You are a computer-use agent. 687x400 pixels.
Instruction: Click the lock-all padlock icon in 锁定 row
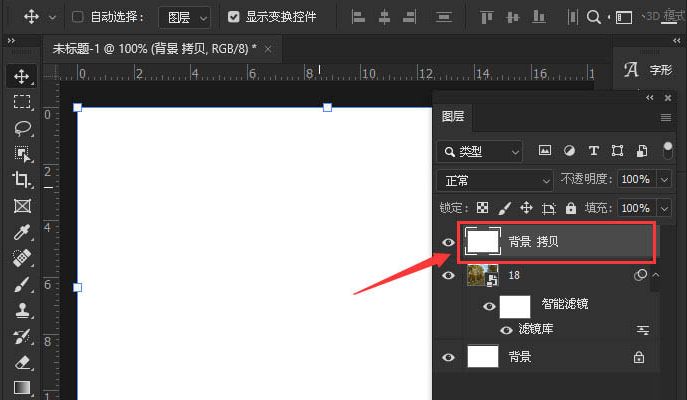[571, 208]
